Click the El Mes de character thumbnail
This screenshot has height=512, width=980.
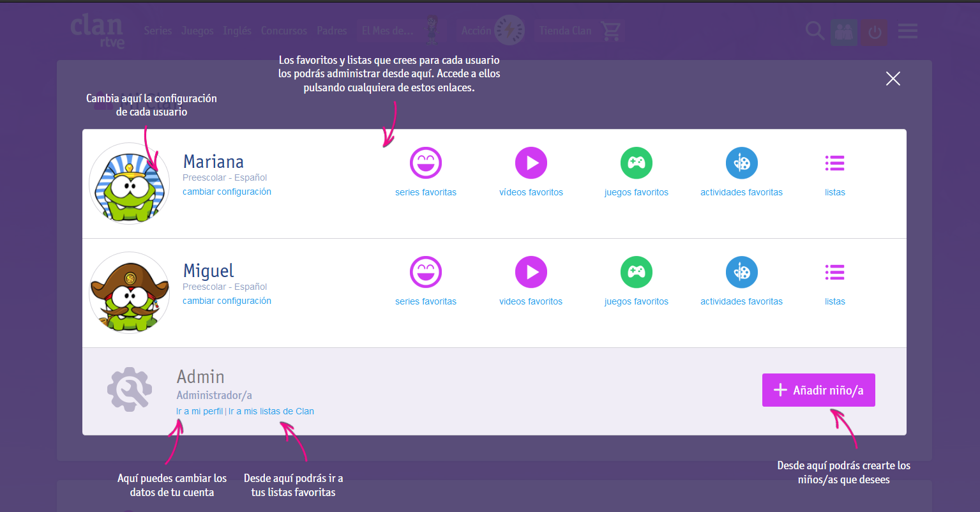click(x=432, y=29)
